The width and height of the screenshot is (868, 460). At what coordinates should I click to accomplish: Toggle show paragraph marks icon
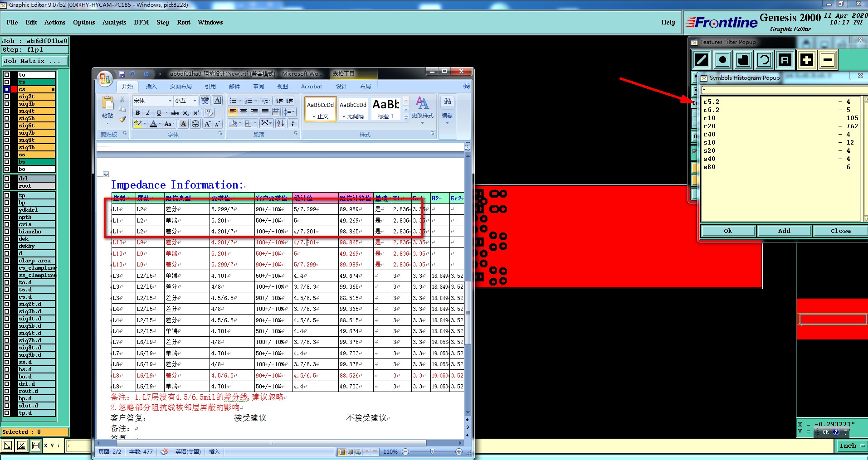click(293, 123)
